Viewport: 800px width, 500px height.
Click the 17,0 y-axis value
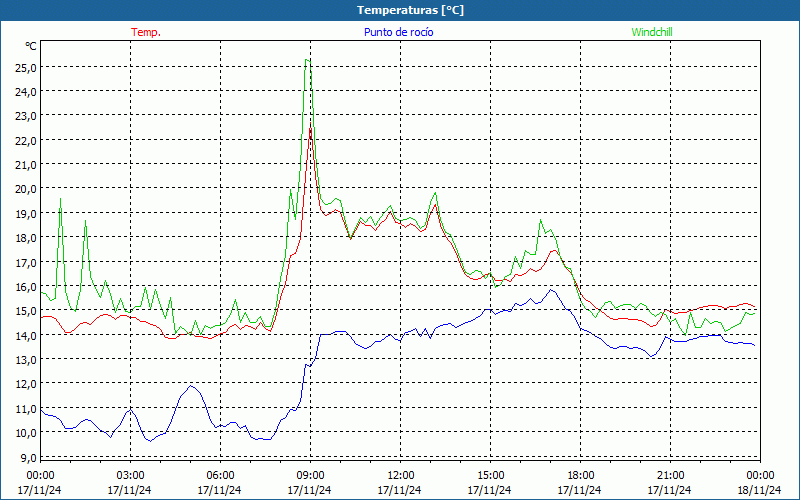24,262
